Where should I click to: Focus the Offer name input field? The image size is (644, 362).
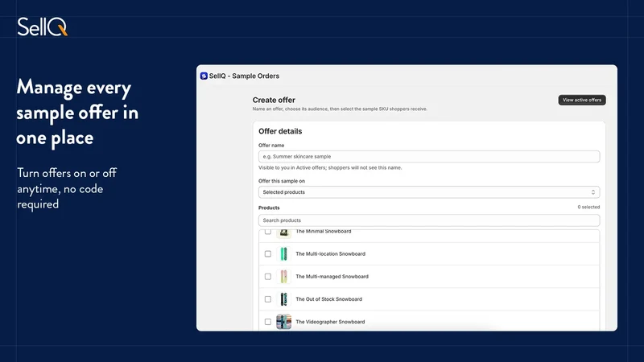(x=429, y=156)
